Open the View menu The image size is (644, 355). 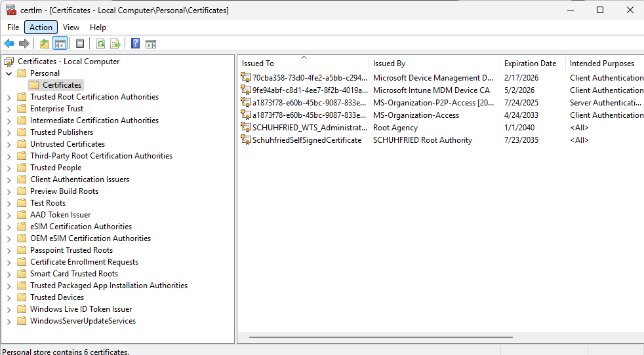[x=71, y=28]
